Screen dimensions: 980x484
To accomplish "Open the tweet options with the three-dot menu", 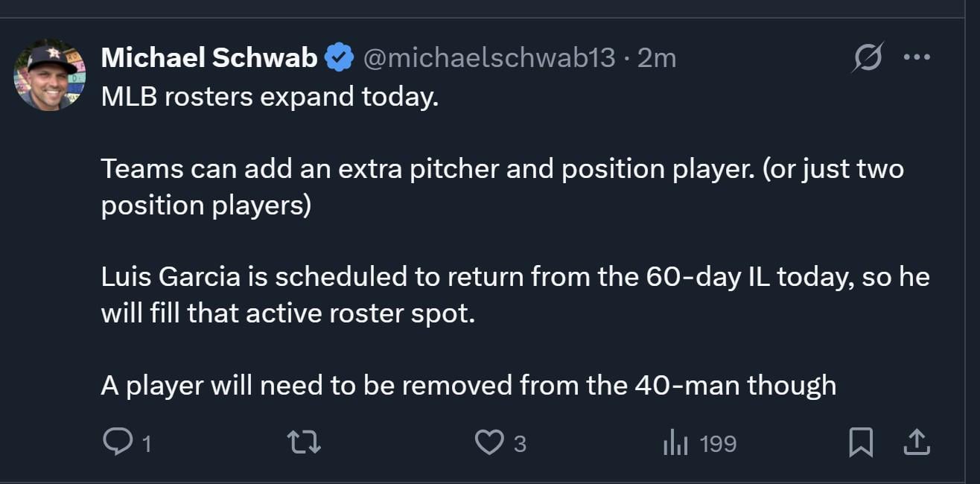I will 917,56.
